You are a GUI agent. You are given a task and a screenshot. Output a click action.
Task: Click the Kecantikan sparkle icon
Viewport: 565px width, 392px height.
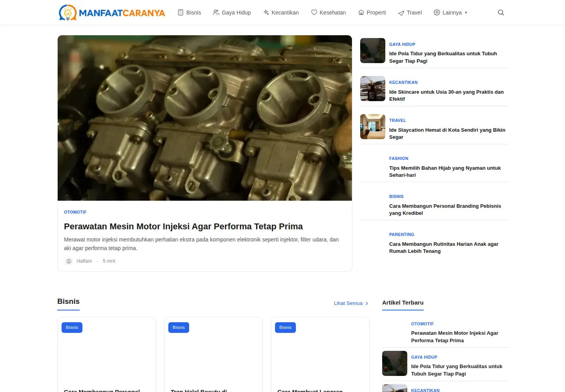(x=266, y=13)
